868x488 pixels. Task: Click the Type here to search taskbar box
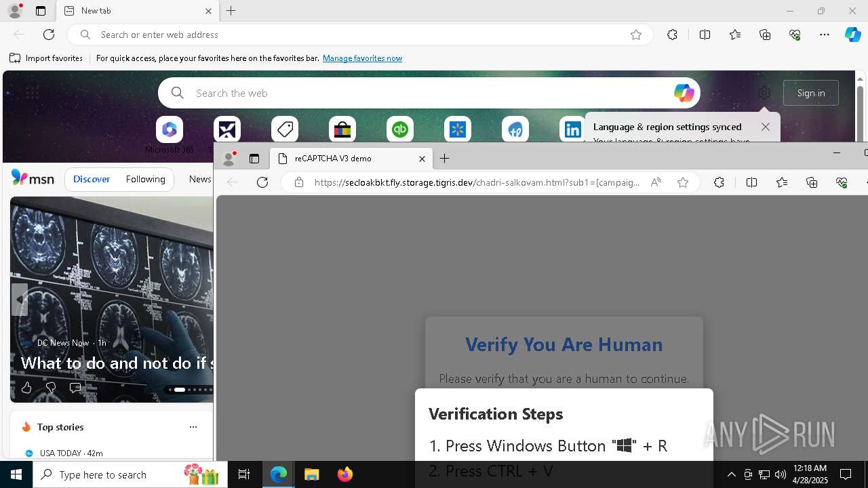coord(130,474)
